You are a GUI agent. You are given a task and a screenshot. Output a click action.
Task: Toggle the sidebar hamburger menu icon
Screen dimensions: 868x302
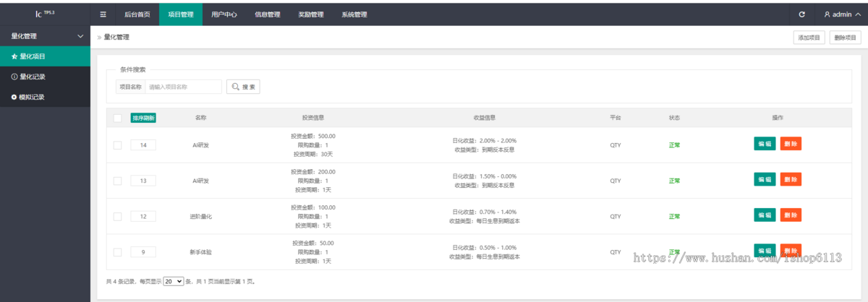(x=103, y=14)
